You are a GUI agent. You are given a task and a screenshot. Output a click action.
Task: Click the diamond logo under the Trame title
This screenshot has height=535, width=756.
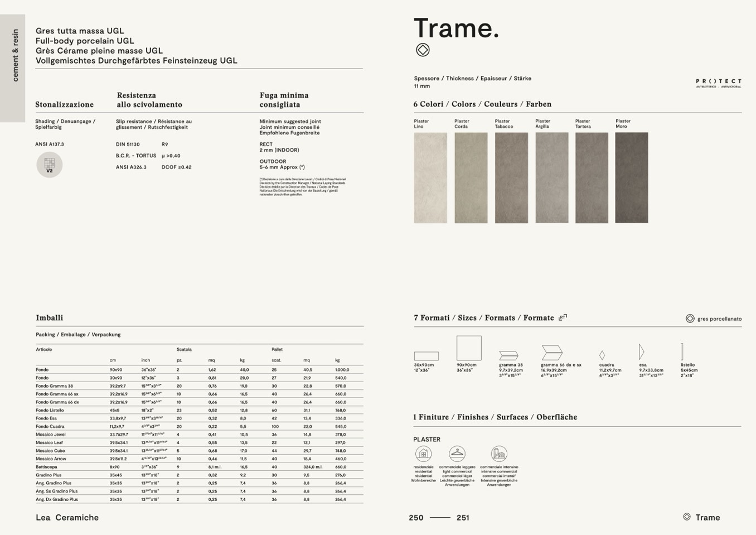(x=423, y=50)
